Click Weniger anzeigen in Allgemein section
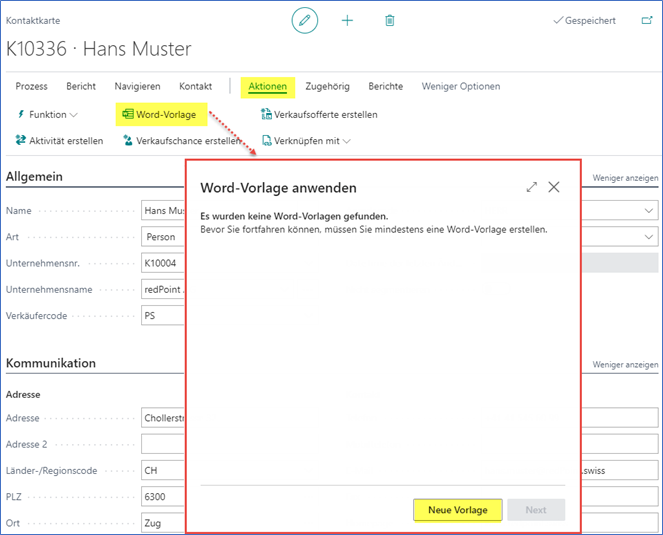The image size is (663, 535). (x=625, y=178)
